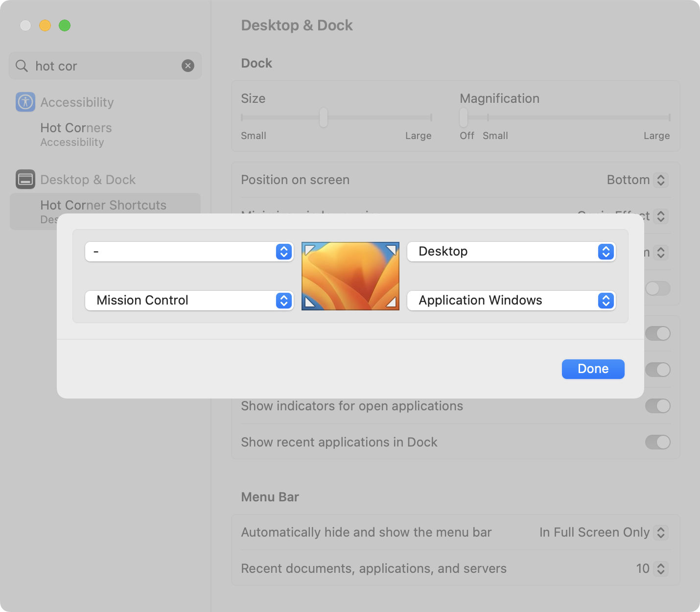This screenshot has height=612, width=700.
Task: Click the bottom-right corner marker on the wallpaper preview
Action: [392, 302]
